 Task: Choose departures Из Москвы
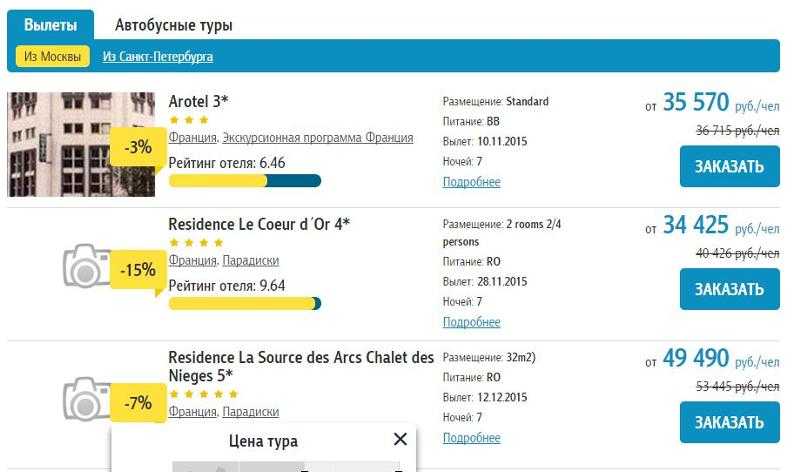(53, 56)
